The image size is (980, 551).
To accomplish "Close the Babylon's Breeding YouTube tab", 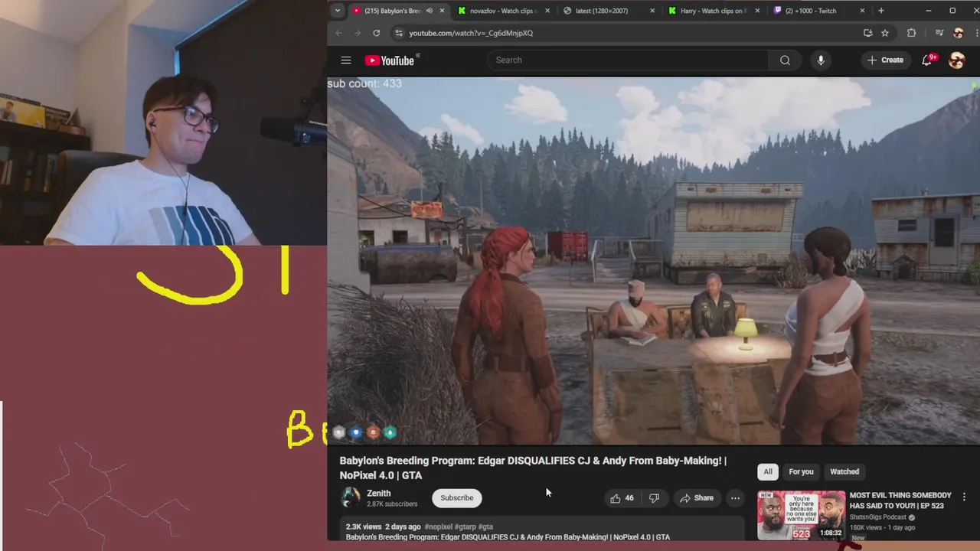I will pyautogui.click(x=442, y=11).
